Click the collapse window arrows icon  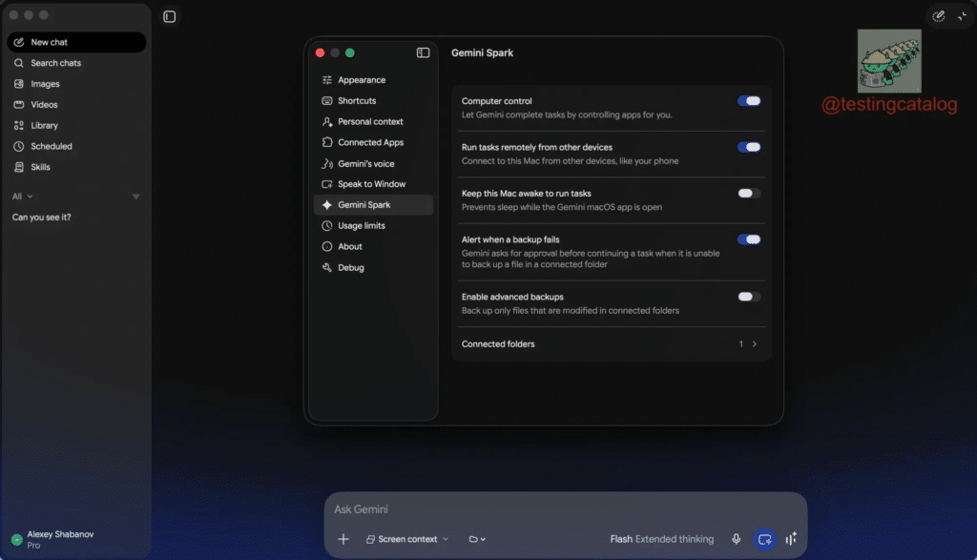click(962, 17)
